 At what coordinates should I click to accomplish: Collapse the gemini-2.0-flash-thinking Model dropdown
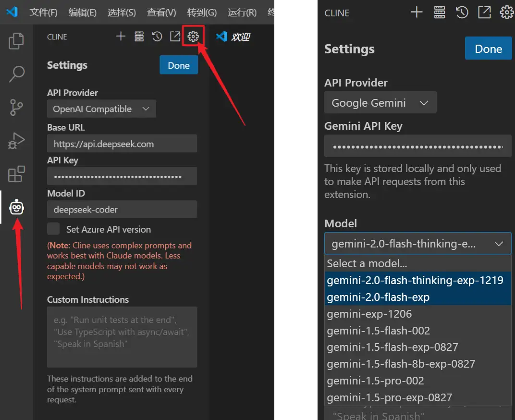[417, 244]
